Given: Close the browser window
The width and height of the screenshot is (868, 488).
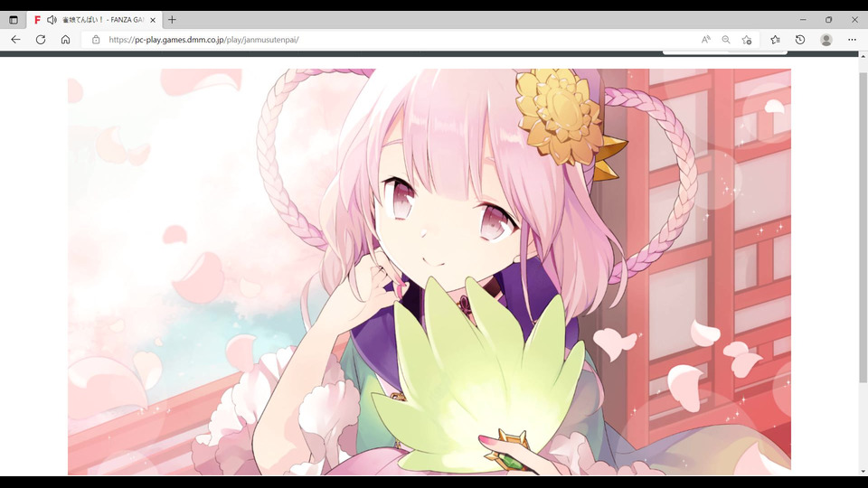Looking at the screenshot, I should (854, 20).
